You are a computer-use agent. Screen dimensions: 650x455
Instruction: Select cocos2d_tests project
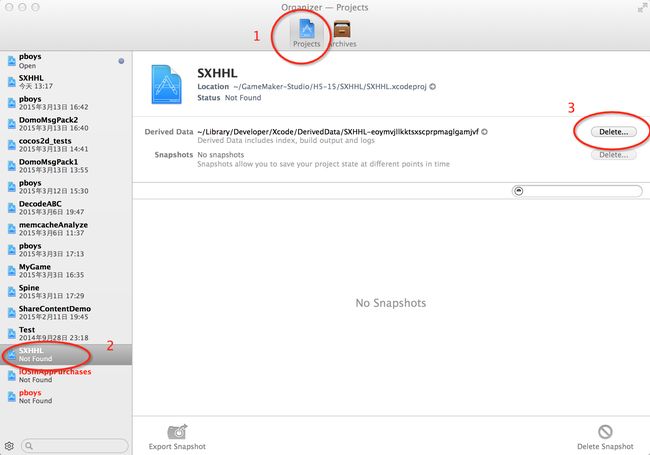66,145
